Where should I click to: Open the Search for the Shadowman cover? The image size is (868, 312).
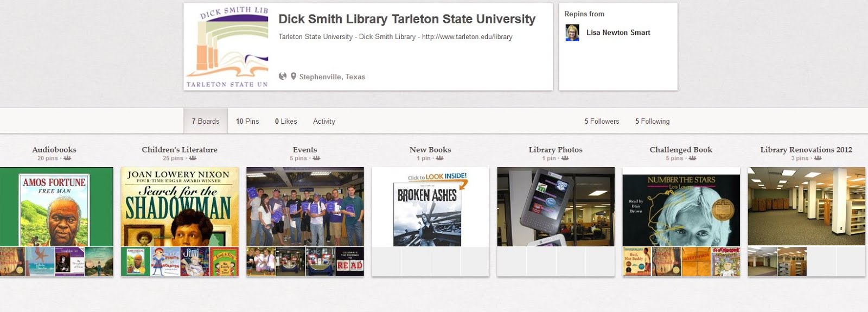tap(180, 207)
